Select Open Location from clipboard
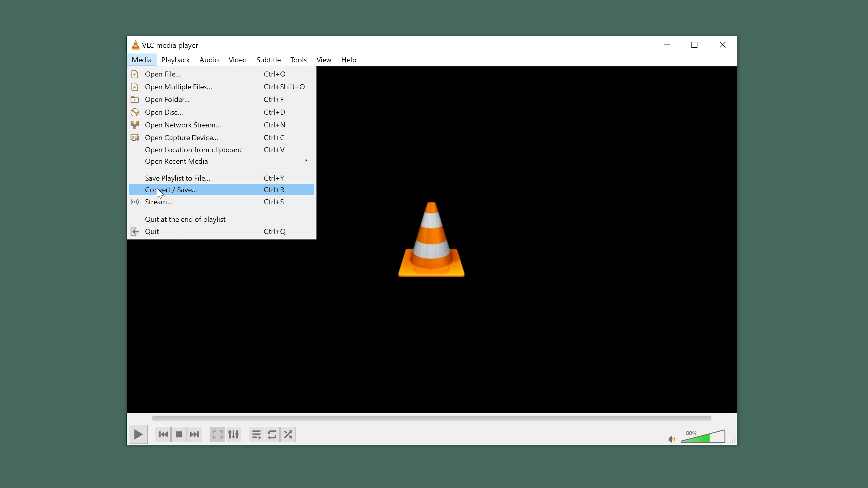The width and height of the screenshot is (868, 488). pyautogui.click(x=221, y=150)
